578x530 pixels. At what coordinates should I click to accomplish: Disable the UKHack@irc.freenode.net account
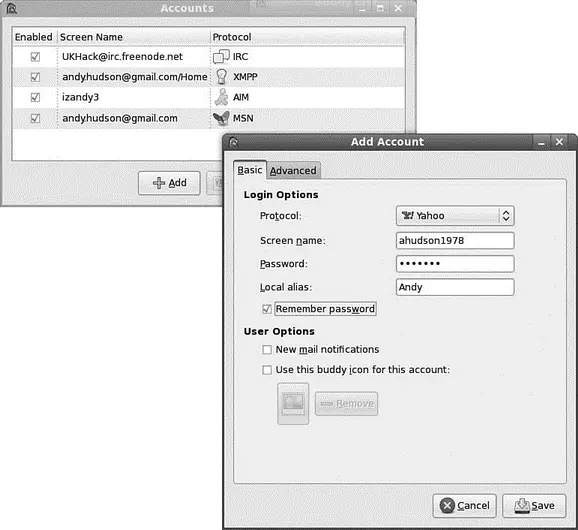[x=35, y=57]
